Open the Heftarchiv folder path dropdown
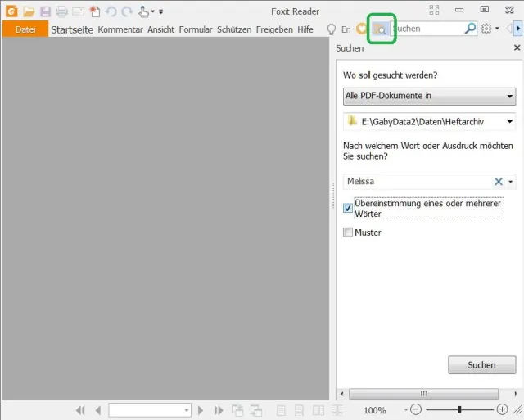The height and width of the screenshot is (420, 524). pyautogui.click(x=429, y=122)
